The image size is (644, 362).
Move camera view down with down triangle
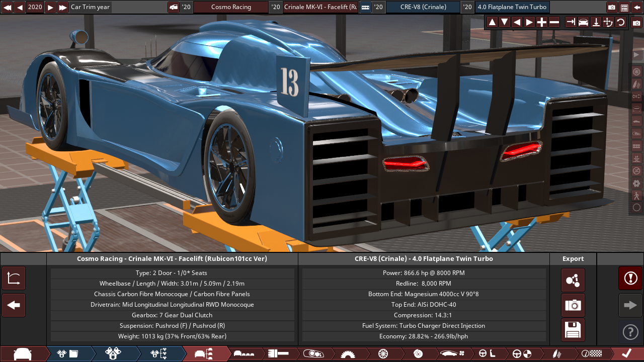pyautogui.click(x=505, y=22)
